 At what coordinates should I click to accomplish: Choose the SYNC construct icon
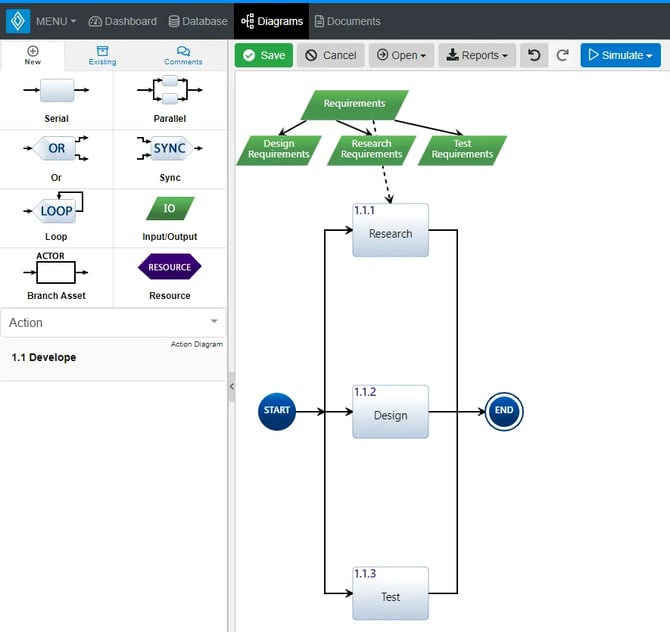tap(170, 149)
